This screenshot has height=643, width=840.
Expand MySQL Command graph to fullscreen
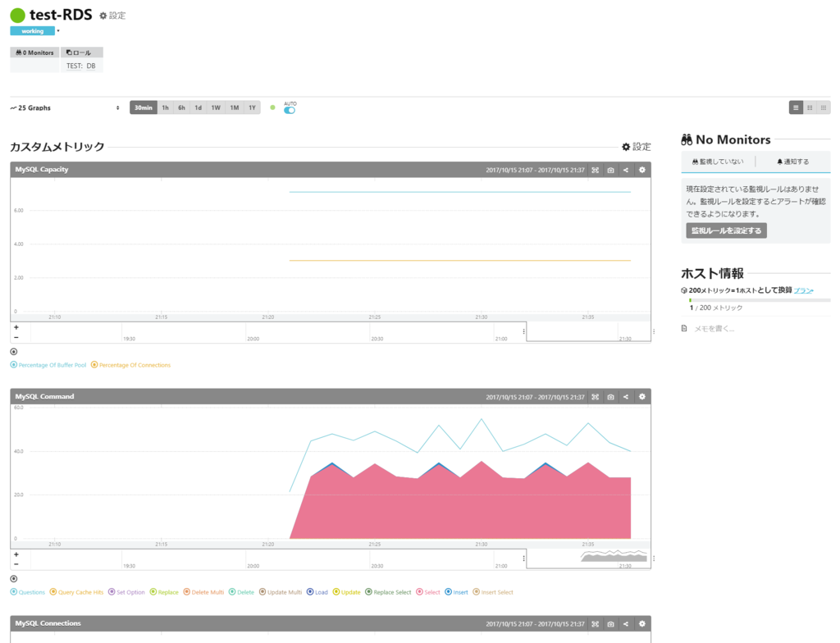596,397
